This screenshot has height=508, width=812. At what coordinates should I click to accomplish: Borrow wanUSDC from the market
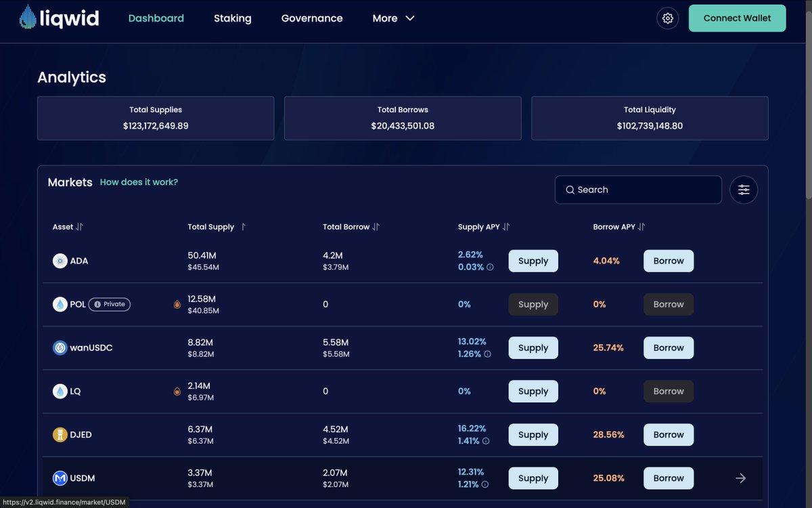669,347
